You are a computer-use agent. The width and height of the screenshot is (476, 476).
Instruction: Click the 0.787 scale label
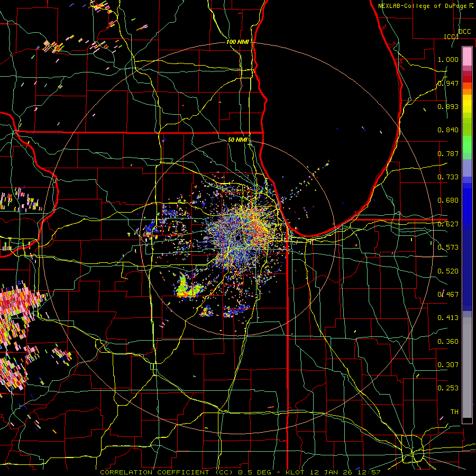(448, 153)
